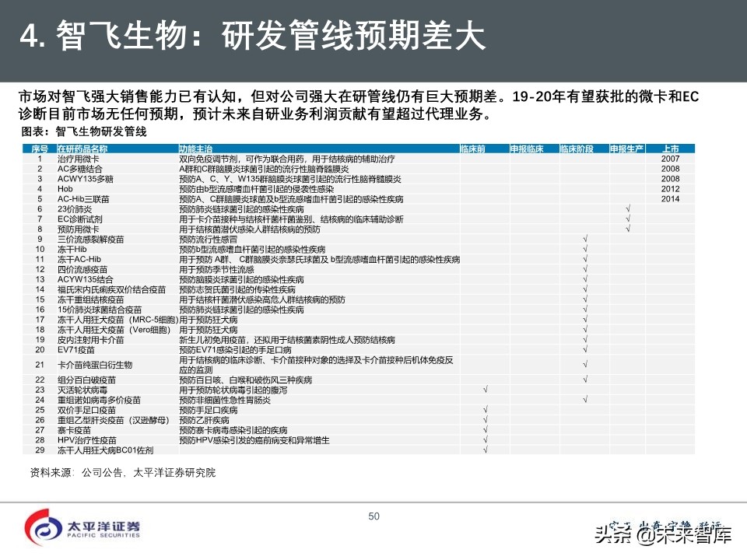Click the description '预防EV71感染引起的手足口病'
The image size is (747, 560).
(235, 349)
